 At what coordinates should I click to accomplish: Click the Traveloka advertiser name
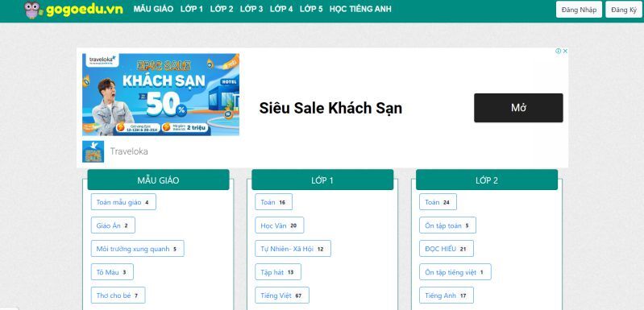point(129,151)
